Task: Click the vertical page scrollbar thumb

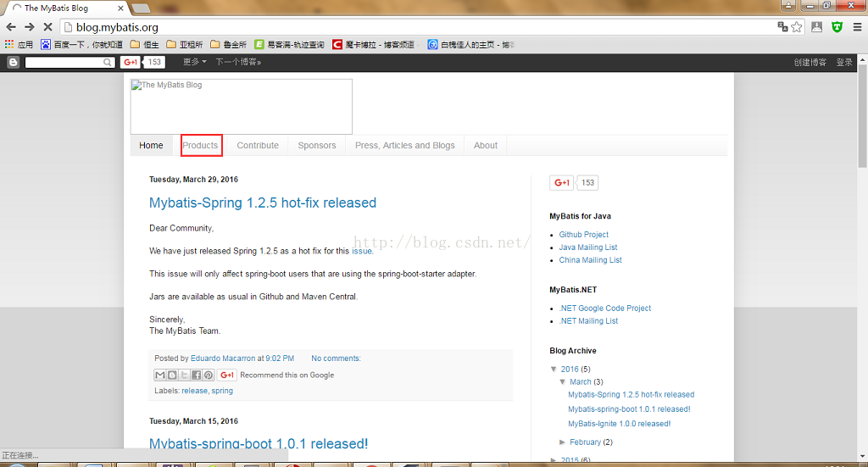Action: [x=862, y=115]
